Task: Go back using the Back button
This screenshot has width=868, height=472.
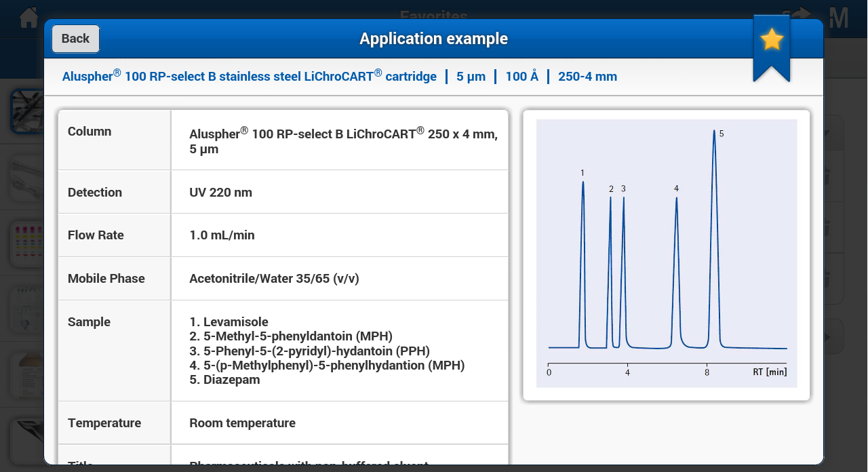Action: tap(75, 39)
